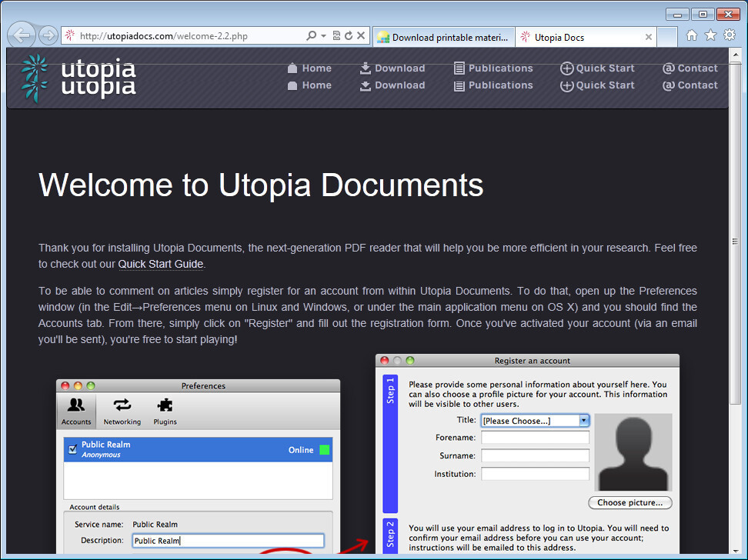Select the Step 1 vertical tab
Screen dimensions: 748x560
tap(390, 443)
